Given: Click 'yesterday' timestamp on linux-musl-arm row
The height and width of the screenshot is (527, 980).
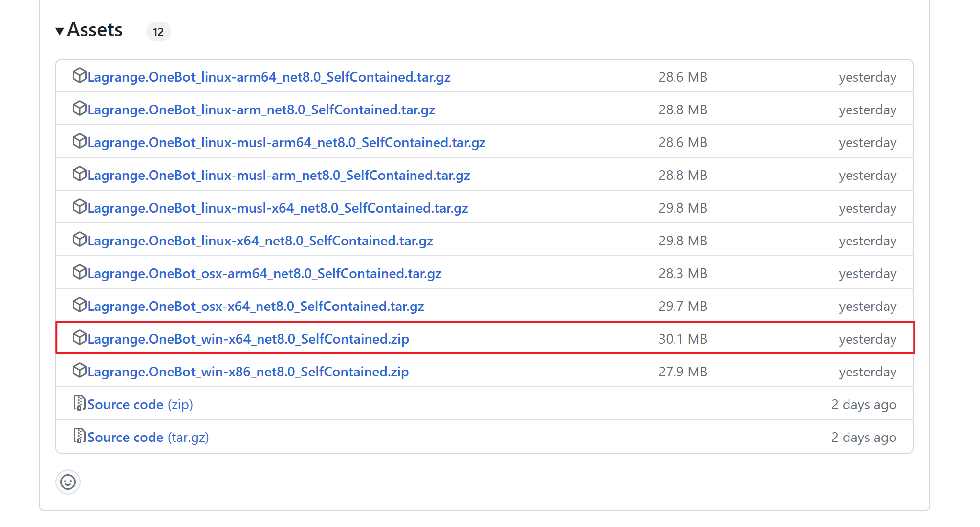Looking at the screenshot, I should (x=868, y=176).
